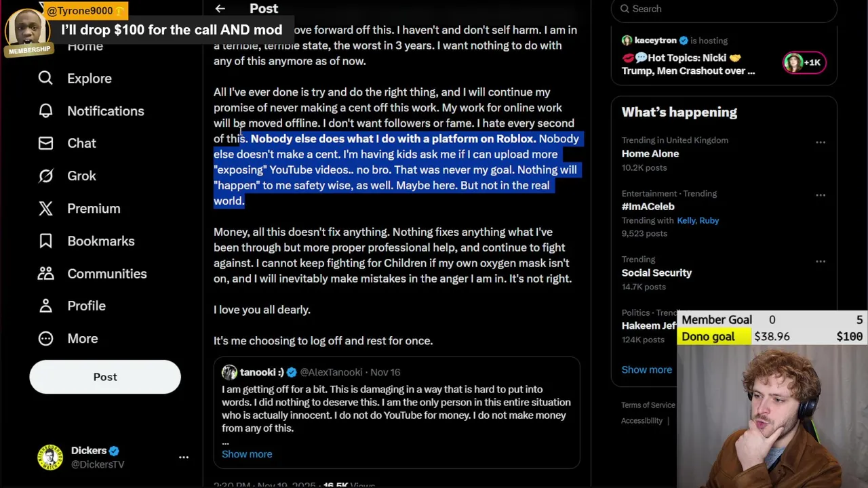
Task: Open tanooki's quoted post avatar
Action: [x=229, y=372]
